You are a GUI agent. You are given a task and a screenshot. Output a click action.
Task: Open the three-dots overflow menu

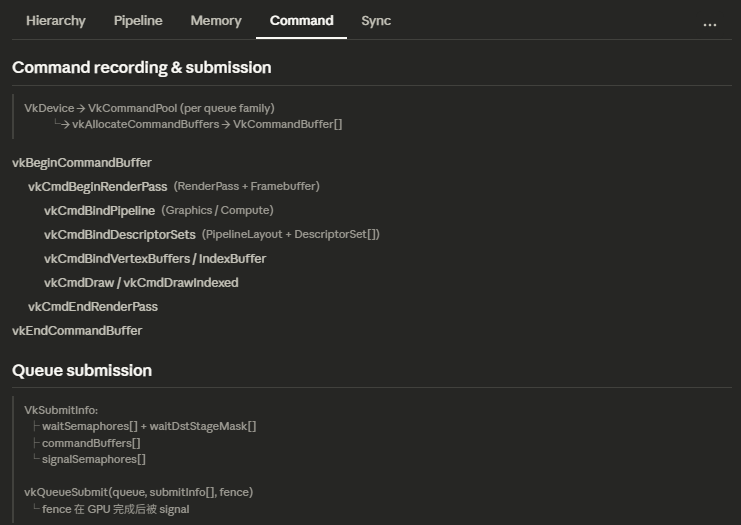pos(710,23)
